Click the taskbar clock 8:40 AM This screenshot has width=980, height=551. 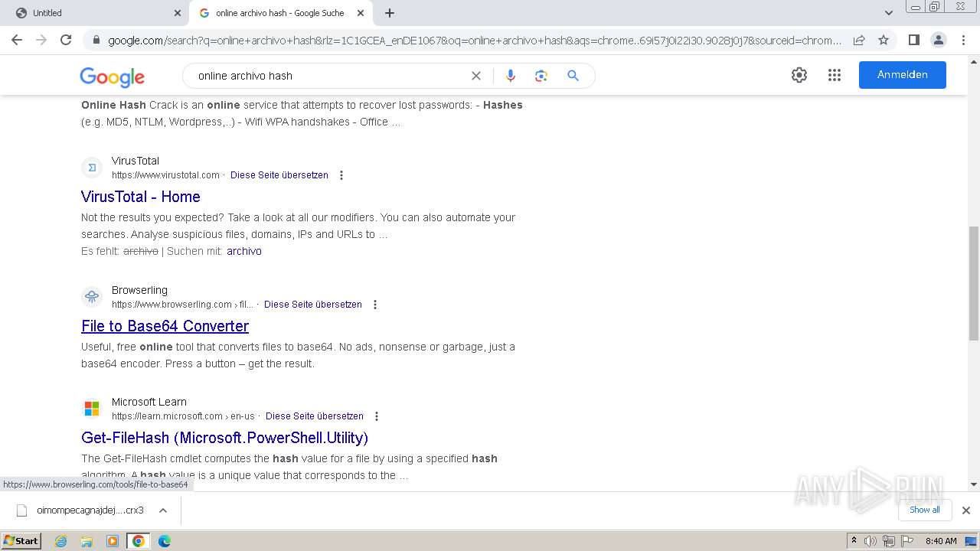(941, 541)
